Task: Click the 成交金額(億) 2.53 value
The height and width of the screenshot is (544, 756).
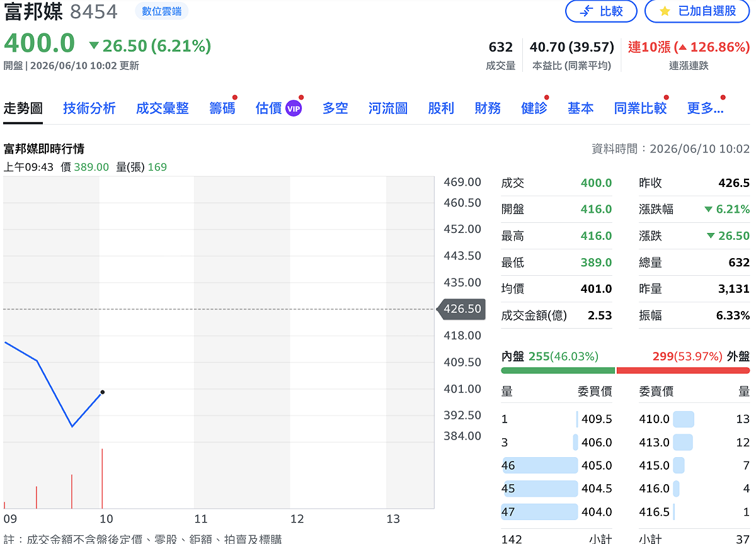Action: pyautogui.click(x=600, y=315)
